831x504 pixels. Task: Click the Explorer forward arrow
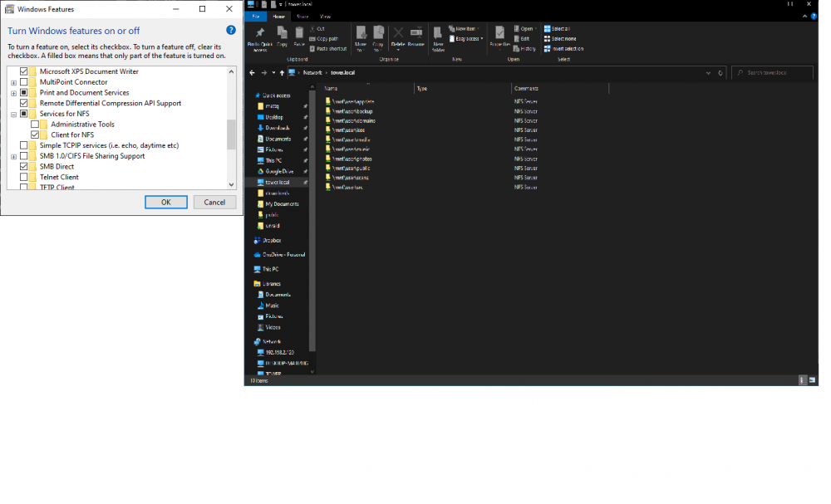tap(264, 72)
